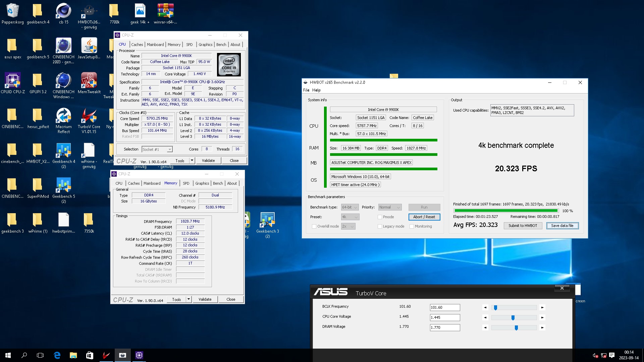This screenshot has height=362, width=644.
Task: Open the GPUPI 3.2 folder icon
Action: point(38,83)
